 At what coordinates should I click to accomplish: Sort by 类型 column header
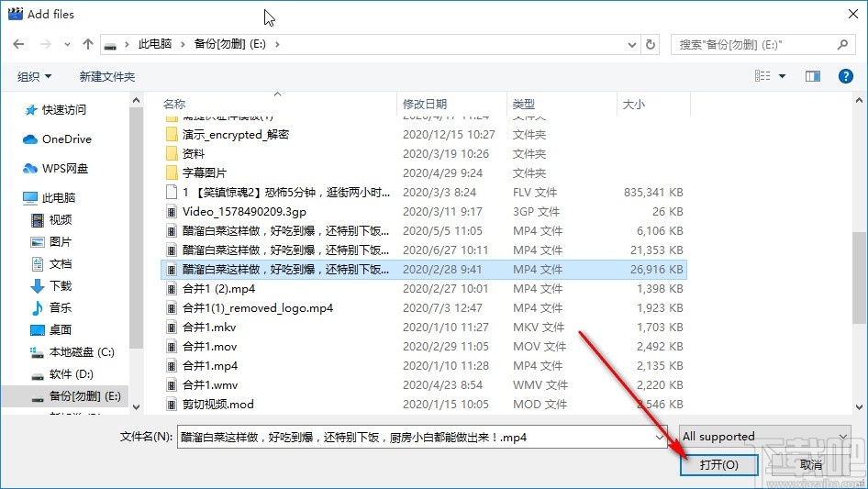(524, 104)
